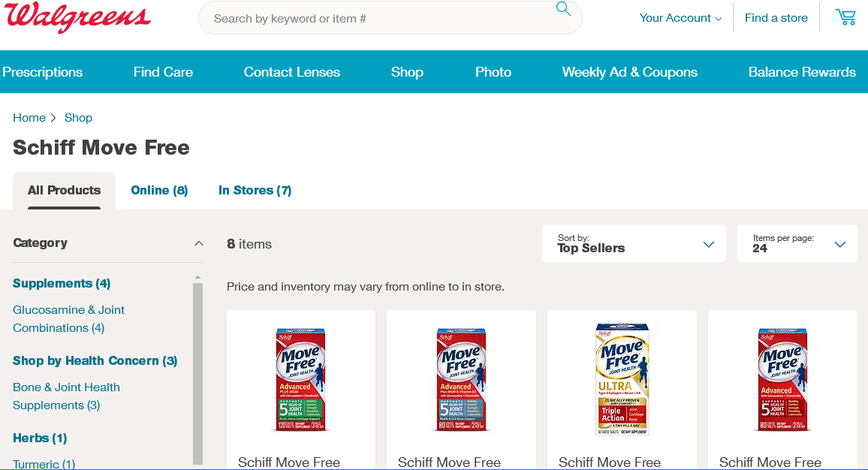Image resolution: width=868 pixels, height=470 pixels.
Task: Expand the Your Account dropdown
Action: tap(680, 18)
